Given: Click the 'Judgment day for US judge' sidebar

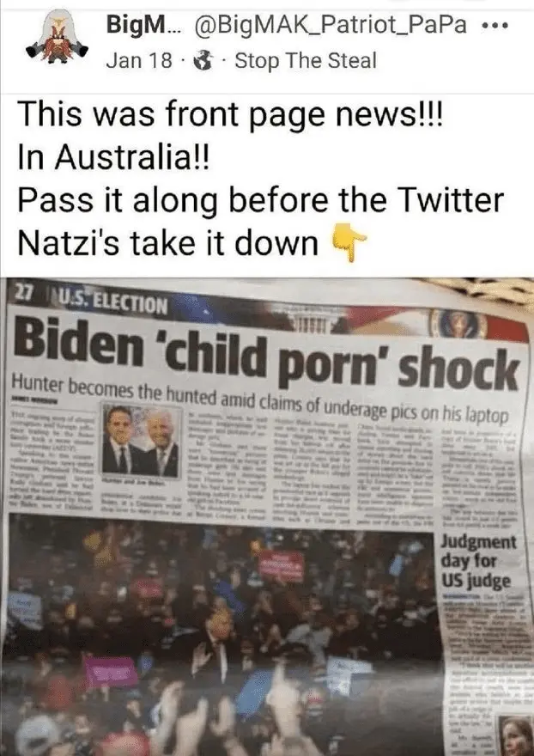Looking at the screenshot, I should [478, 561].
